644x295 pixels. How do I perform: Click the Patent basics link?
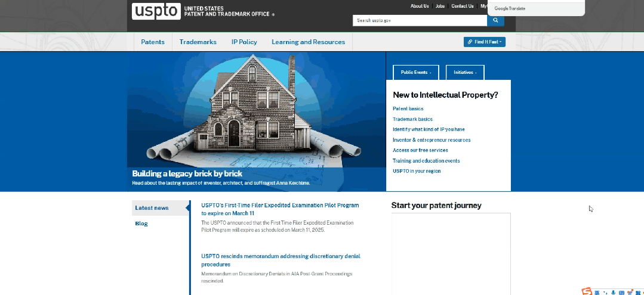(408, 108)
